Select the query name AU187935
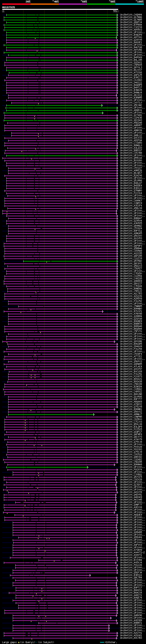Image resolution: width=146 pixels, height=644 pixels. [x=8, y=7]
